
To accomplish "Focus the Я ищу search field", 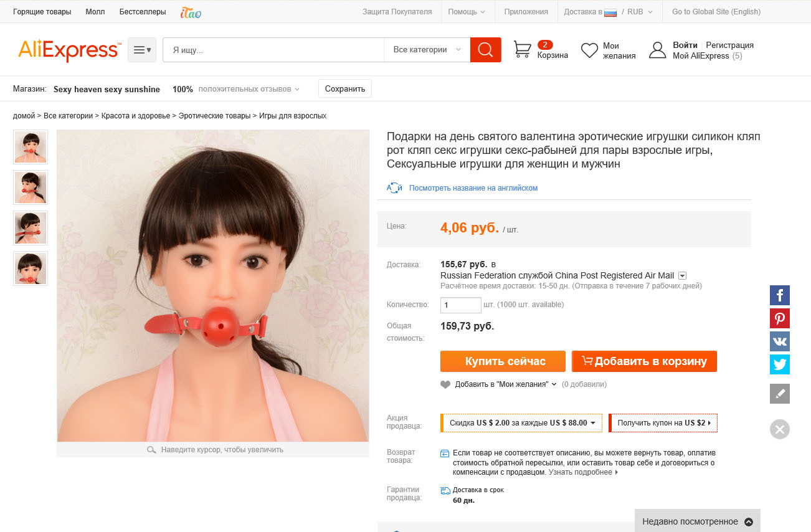I will pyautogui.click(x=273, y=50).
